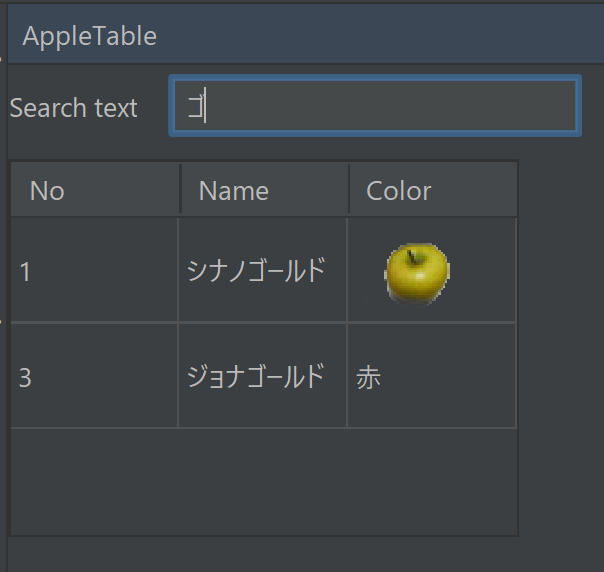Select the シナノゴールド name cell
This screenshot has width=604, height=572.
point(262,271)
